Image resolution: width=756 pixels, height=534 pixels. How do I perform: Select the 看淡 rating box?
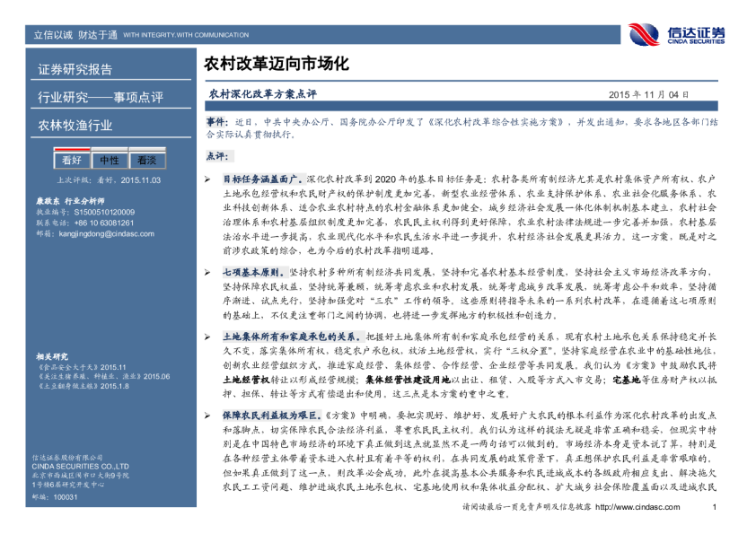(145, 160)
